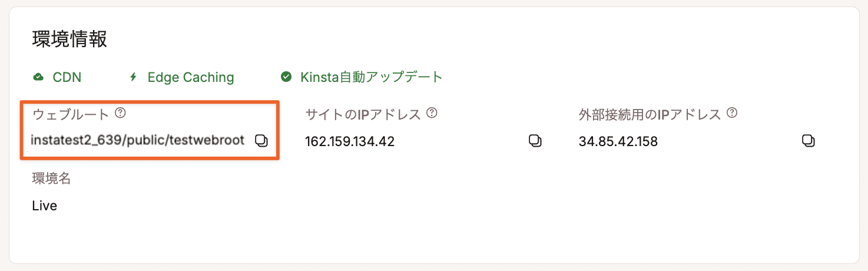Click the CDN cloud icon
The image size is (868, 271).
coord(38,77)
